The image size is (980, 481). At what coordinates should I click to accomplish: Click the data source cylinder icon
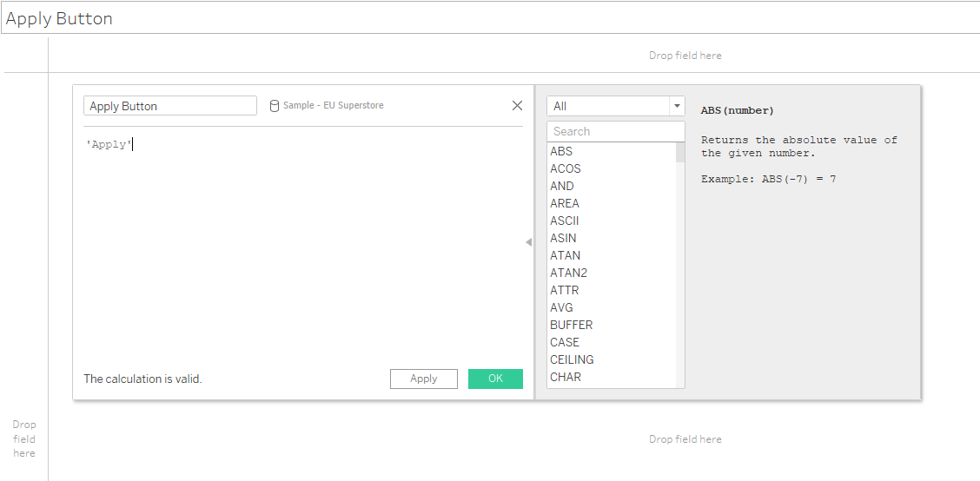coord(275,106)
